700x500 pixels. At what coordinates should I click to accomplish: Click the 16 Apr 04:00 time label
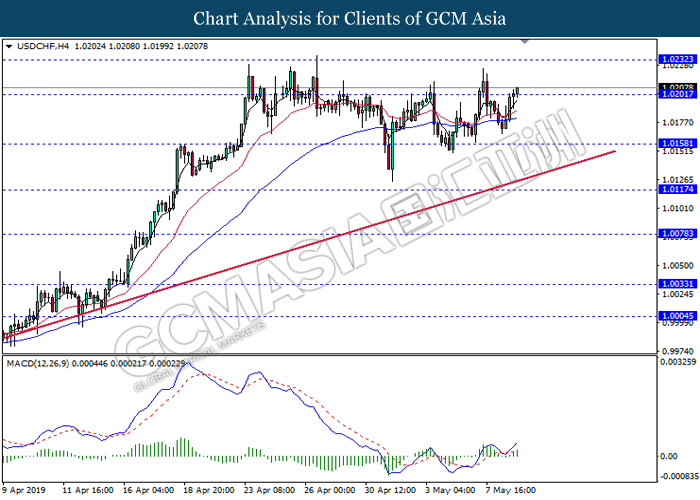pos(148,490)
